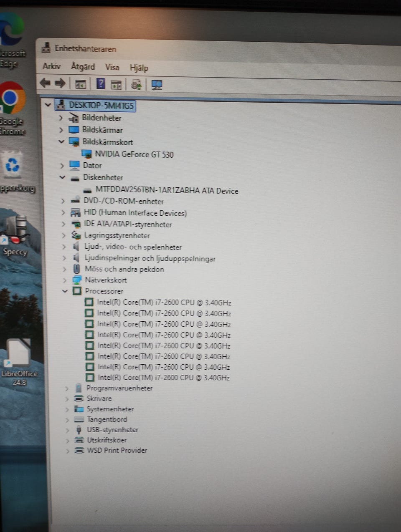
Task: Click the show/hide console tree toolbar icon
Action: tap(80, 84)
